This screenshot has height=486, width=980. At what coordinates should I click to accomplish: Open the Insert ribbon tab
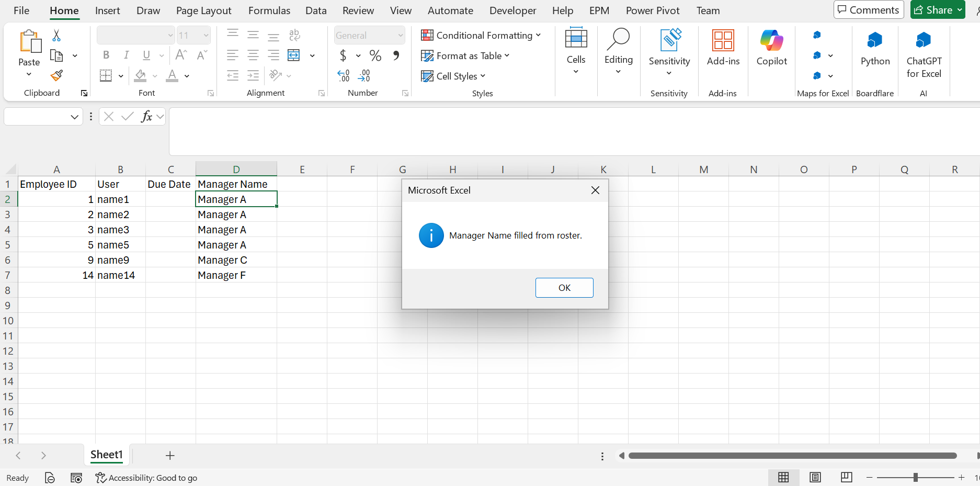coord(108,10)
